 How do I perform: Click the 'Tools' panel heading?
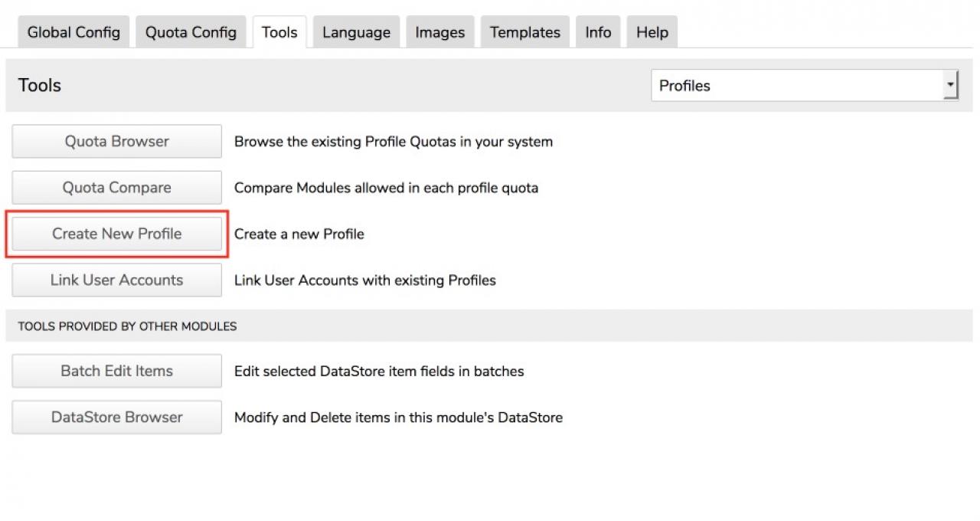(40, 86)
